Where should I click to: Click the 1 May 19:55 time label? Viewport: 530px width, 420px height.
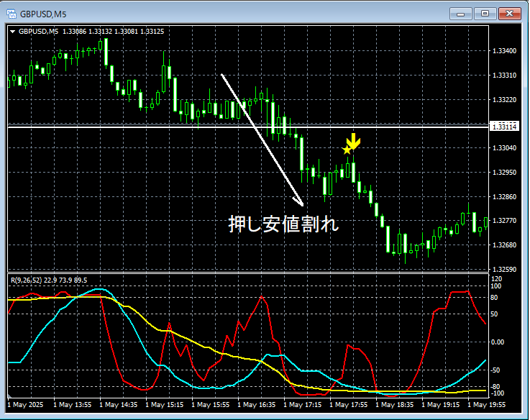point(486,405)
